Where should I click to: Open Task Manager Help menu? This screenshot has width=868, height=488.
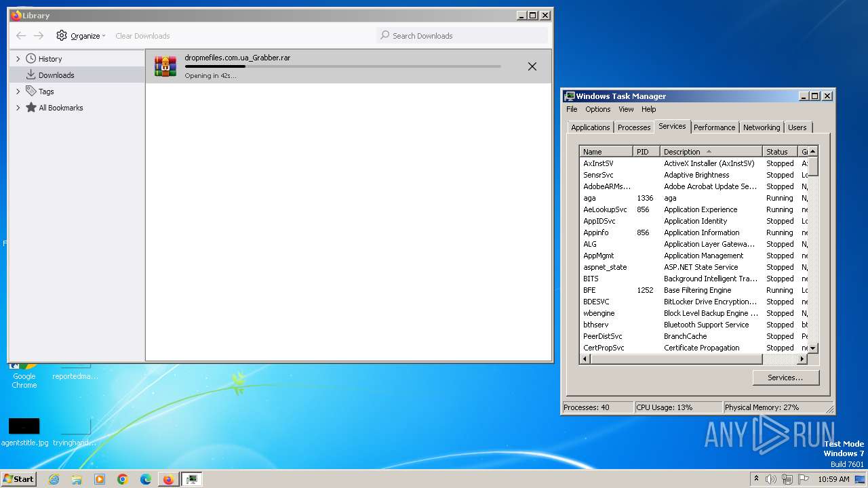(x=649, y=109)
